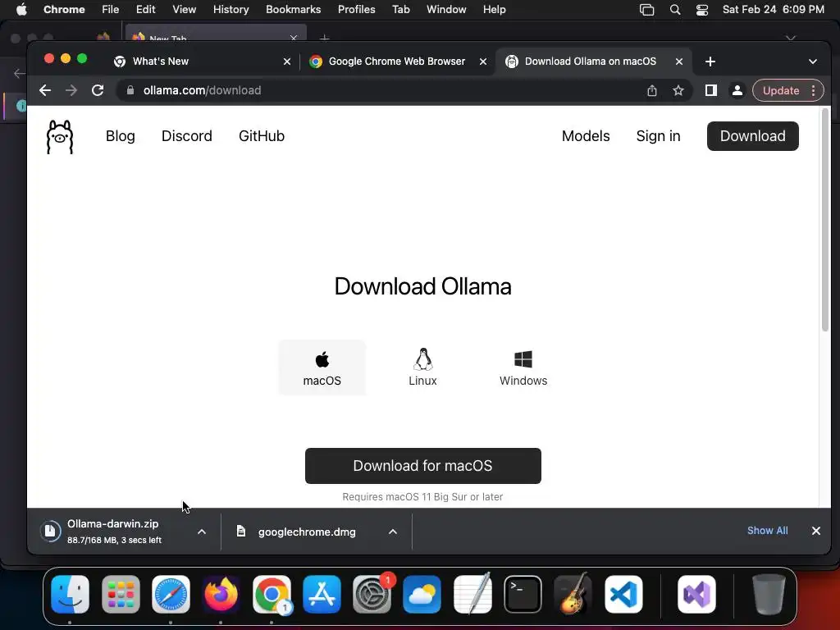Reload the Ollama download page
The image size is (840, 630).
[x=98, y=90]
